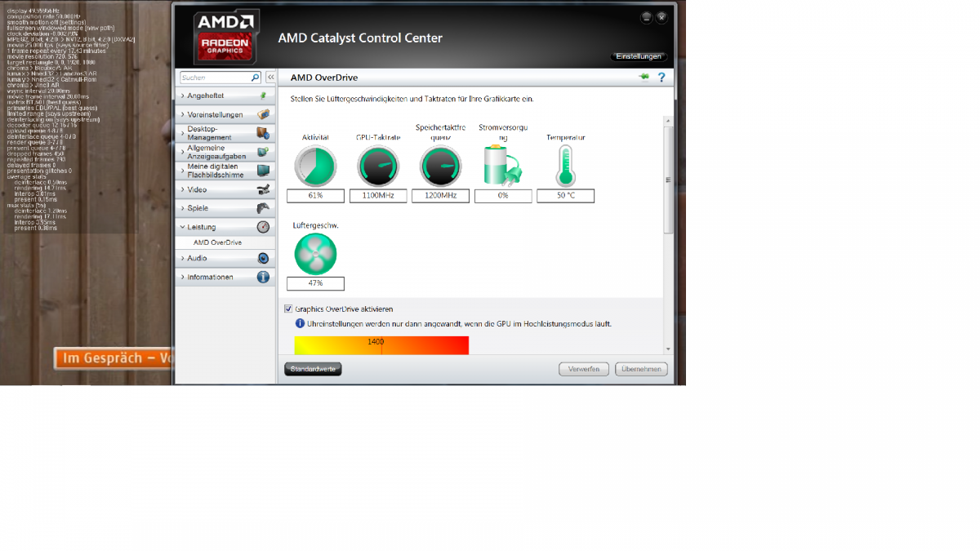Screen dimensions: 980x551
Task: Click the Verwerfen button
Action: [x=584, y=369]
